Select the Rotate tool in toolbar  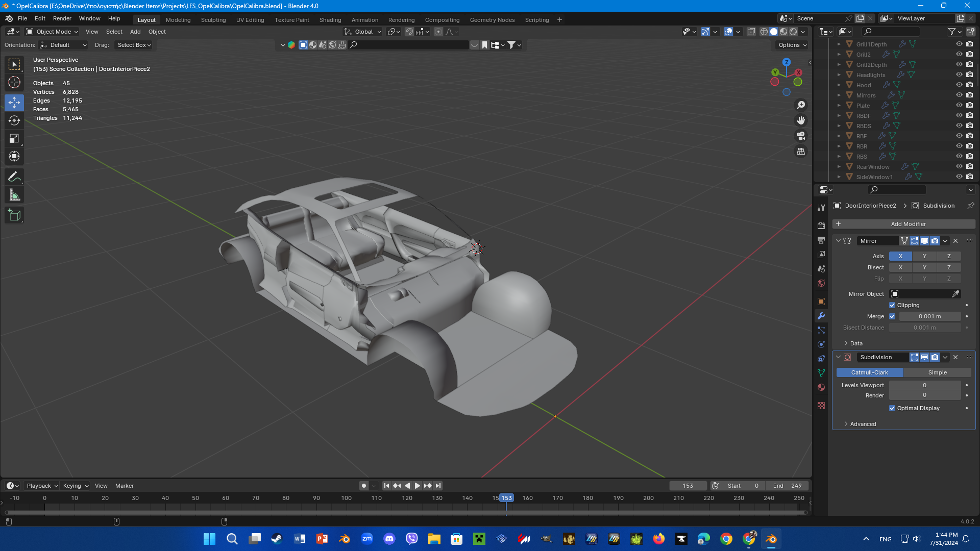(14, 120)
